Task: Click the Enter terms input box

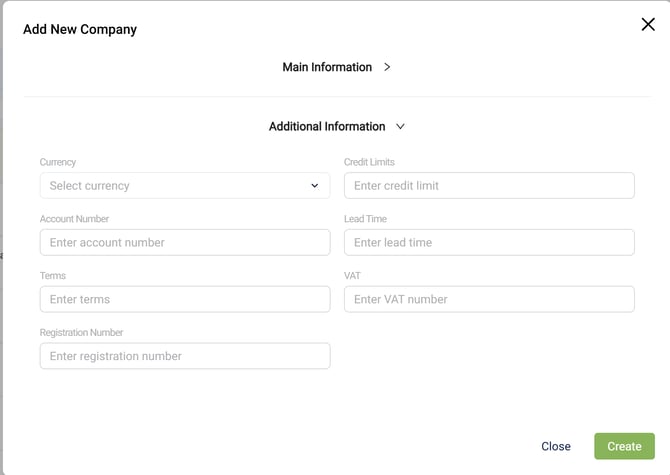Action: [x=185, y=299]
